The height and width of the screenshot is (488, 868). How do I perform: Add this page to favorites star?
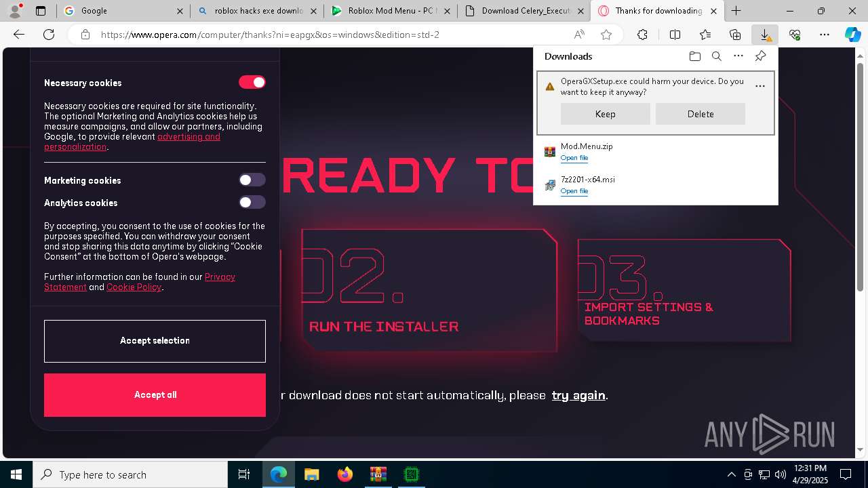click(x=606, y=35)
